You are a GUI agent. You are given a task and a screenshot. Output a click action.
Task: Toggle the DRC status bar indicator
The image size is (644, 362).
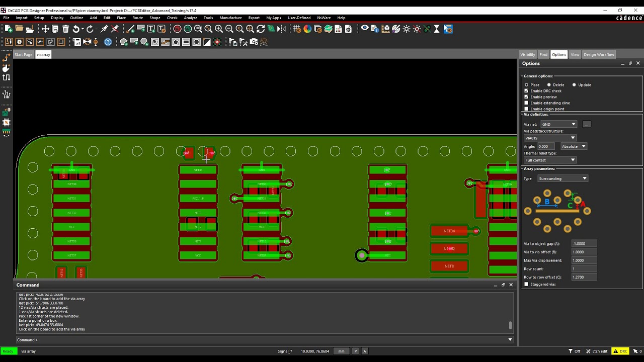tap(620, 351)
